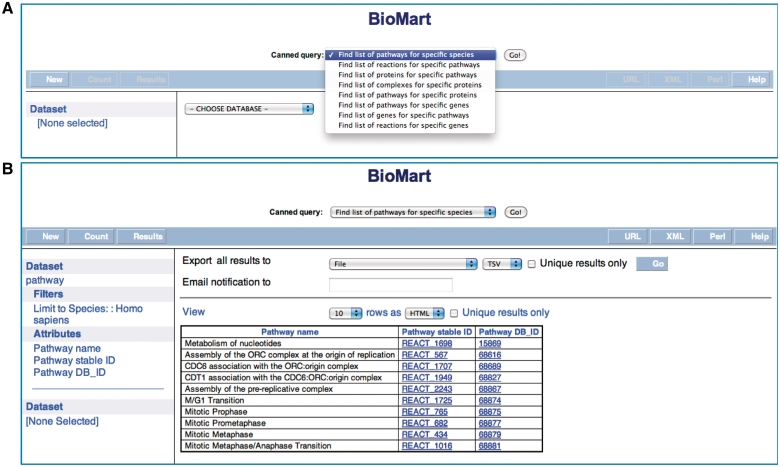Open REACT_1949 link
780x467 pixels.
tap(427, 378)
